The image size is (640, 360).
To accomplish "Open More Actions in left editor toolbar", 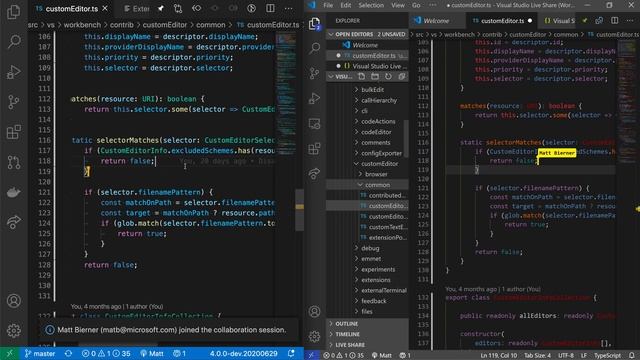I will (289, 9).
